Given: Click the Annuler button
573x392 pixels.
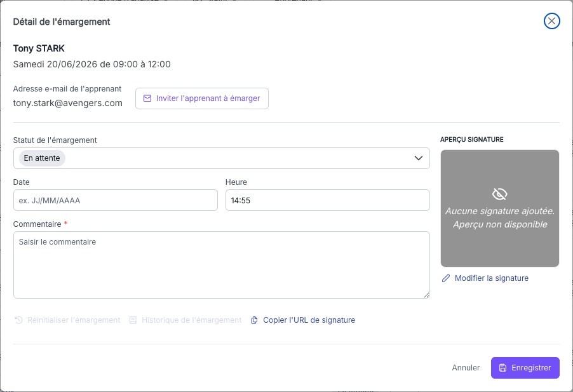Looking at the screenshot, I should pyautogui.click(x=466, y=368).
